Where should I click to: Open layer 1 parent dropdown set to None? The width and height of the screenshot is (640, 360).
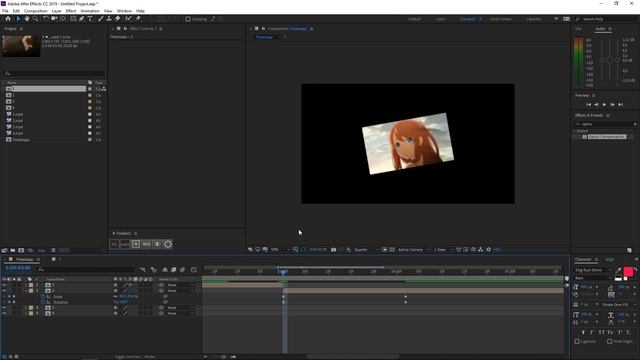point(180,285)
